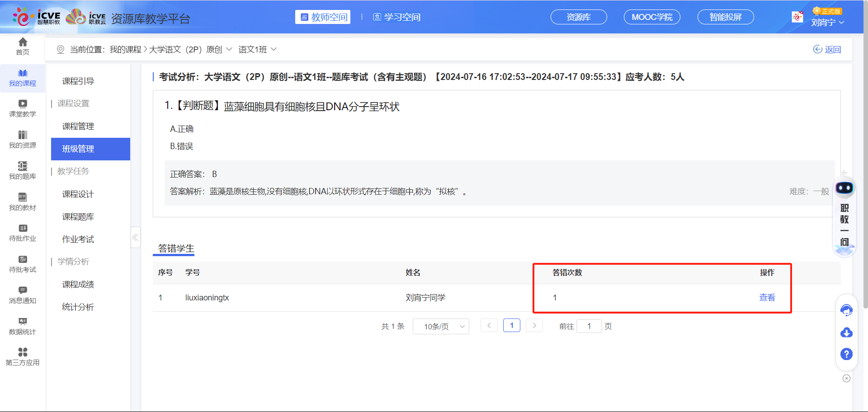Viewport: 868px width, 412px height.
Task: Click the page number jump input field
Action: coord(589,326)
